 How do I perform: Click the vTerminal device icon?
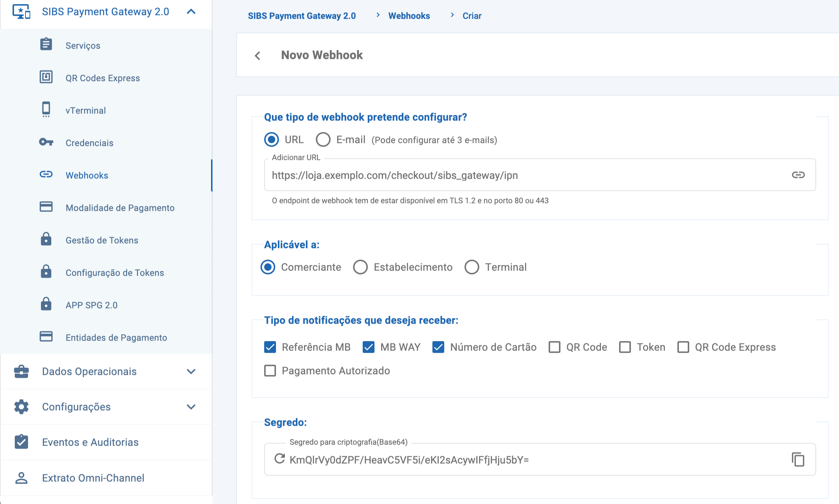click(46, 110)
